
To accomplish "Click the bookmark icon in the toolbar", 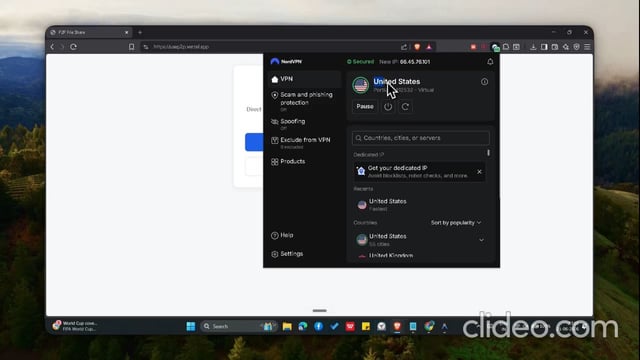I will (x=131, y=47).
